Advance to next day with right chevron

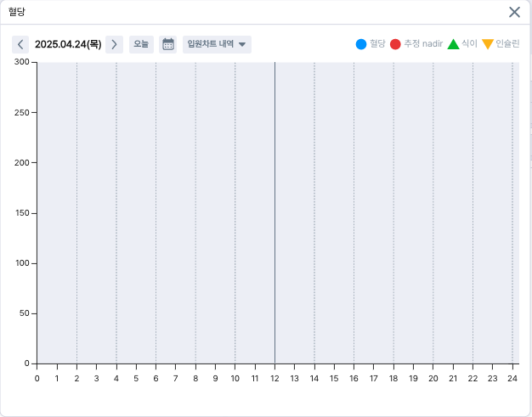point(115,44)
